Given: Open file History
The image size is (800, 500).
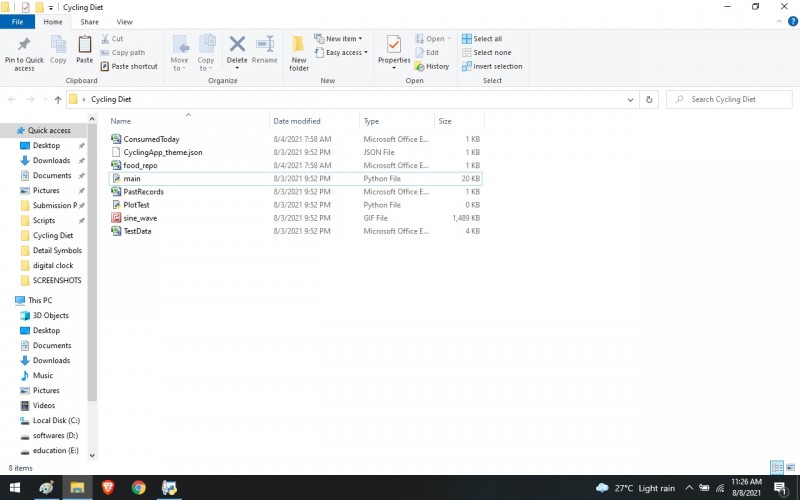Looking at the screenshot, I should click(x=432, y=66).
